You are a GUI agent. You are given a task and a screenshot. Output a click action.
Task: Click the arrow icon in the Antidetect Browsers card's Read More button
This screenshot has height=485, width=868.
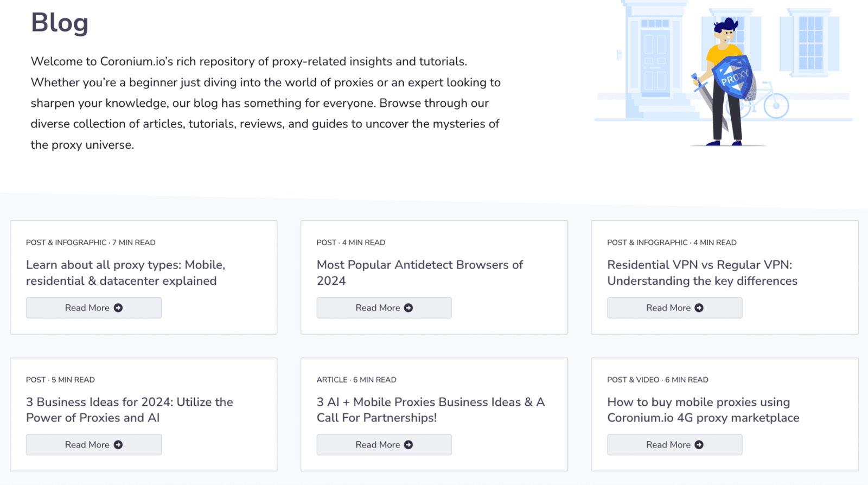(x=409, y=308)
